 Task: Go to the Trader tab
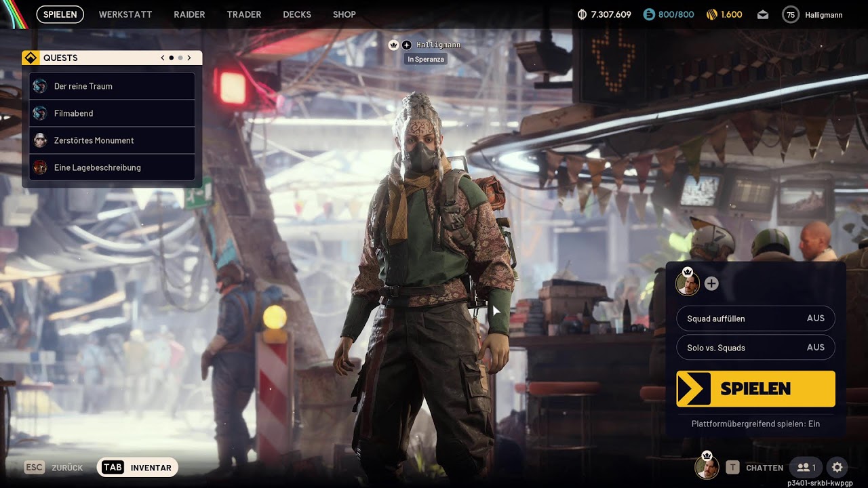coord(244,14)
